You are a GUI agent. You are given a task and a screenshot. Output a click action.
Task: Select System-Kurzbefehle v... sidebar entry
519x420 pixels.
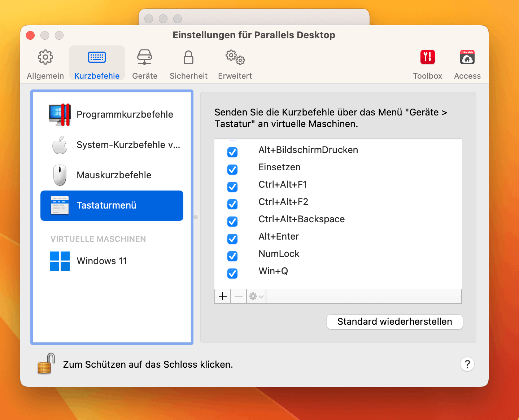tap(112, 145)
